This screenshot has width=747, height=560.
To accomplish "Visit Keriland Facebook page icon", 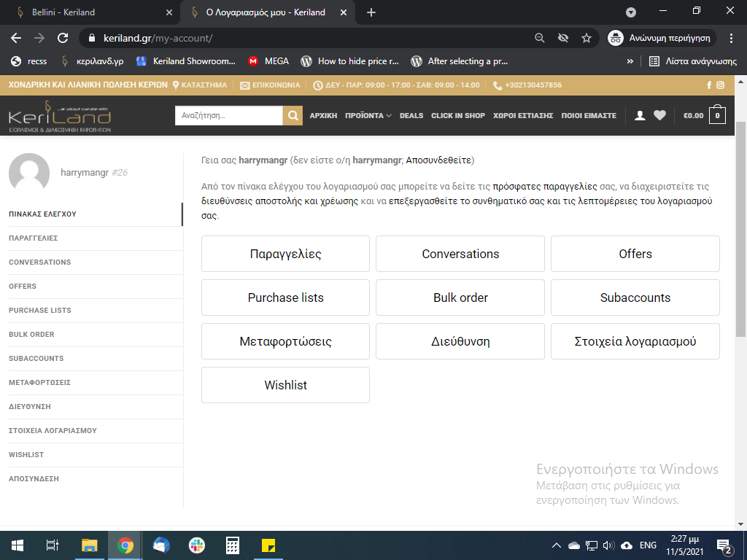I will coord(709,85).
